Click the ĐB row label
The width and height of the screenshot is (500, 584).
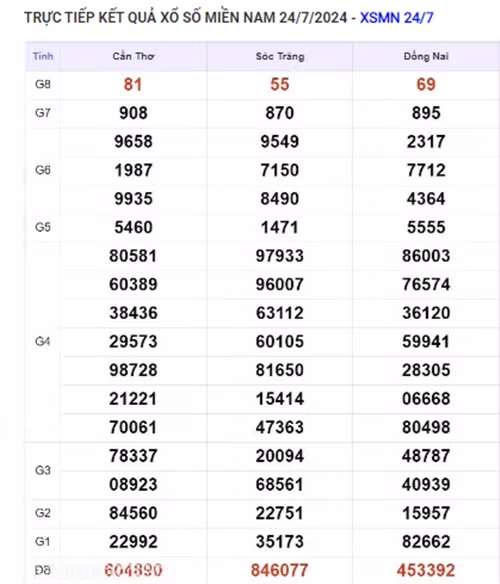point(43,570)
